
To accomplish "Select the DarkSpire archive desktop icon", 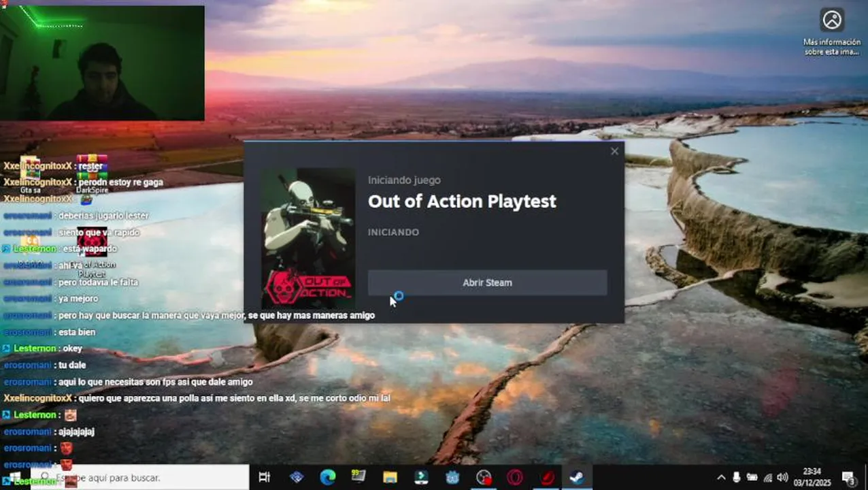I will tap(92, 176).
